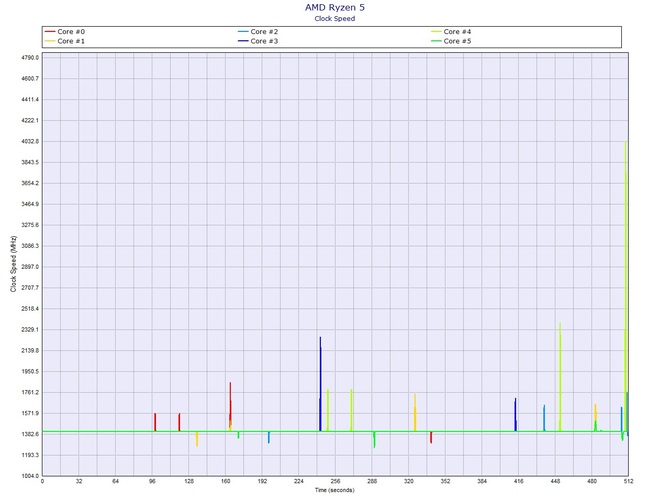Click the red Core #0 legend line
This screenshot has height=502, width=670.
50,32
